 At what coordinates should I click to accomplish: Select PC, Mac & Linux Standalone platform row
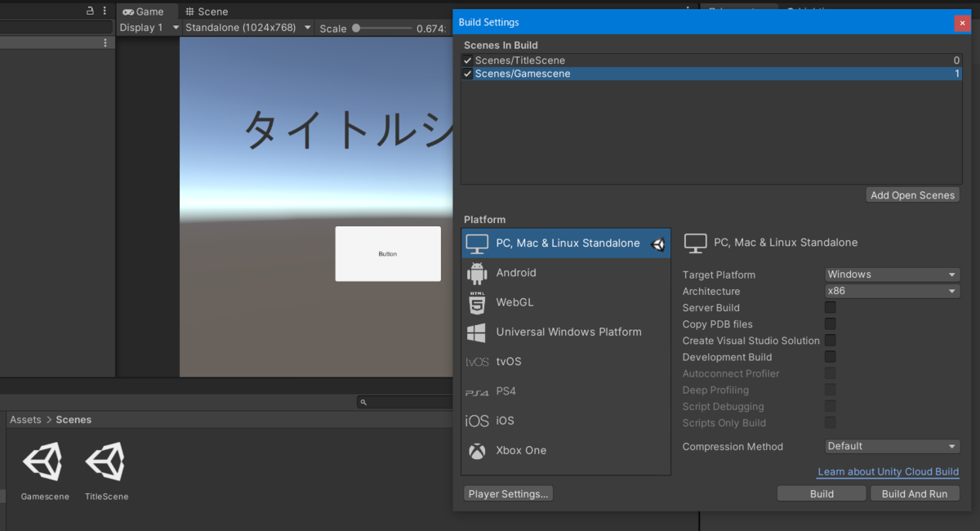click(566, 243)
